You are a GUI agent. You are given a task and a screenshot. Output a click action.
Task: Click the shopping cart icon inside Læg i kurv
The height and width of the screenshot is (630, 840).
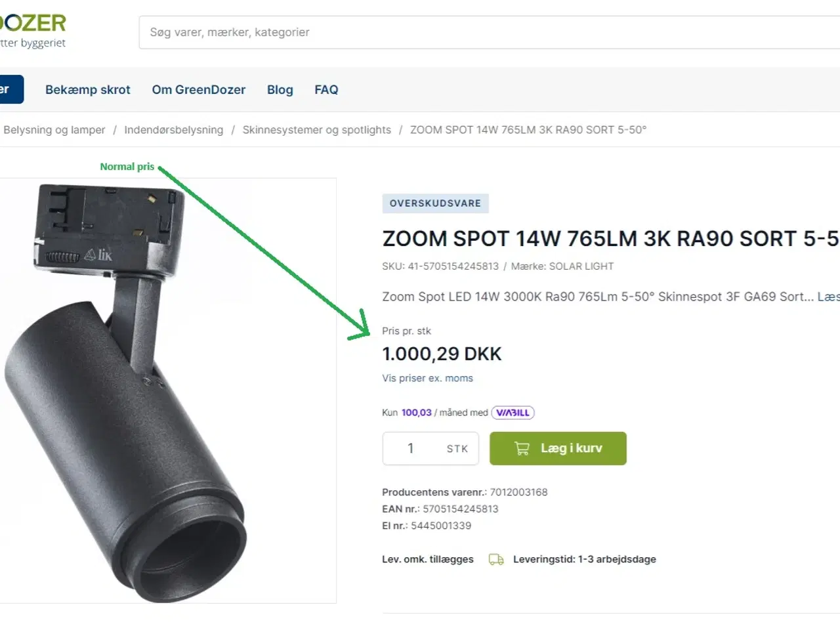click(522, 448)
